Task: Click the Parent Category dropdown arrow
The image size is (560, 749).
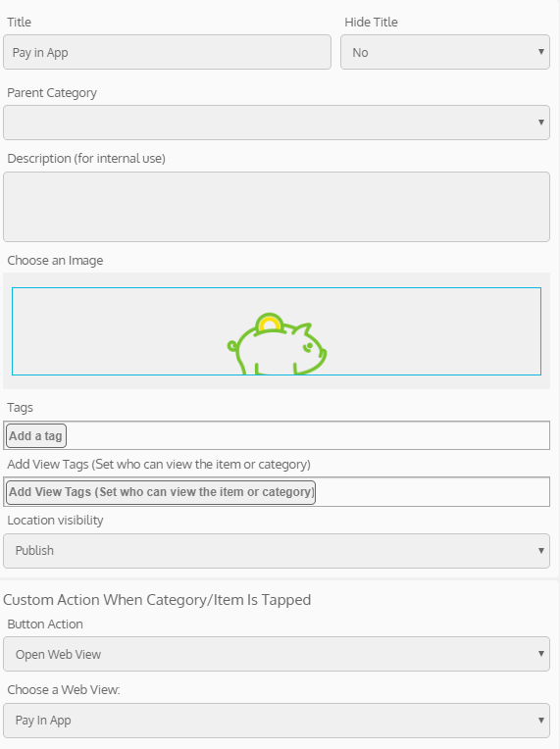Action: click(x=541, y=123)
